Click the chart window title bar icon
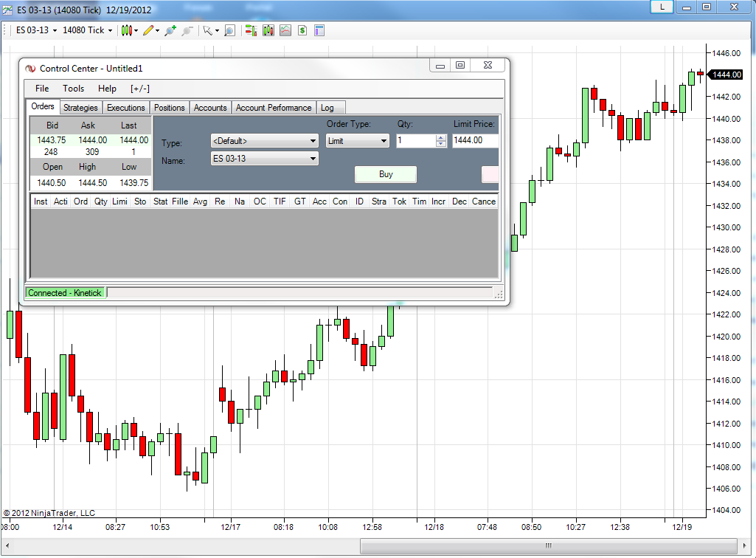The height and width of the screenshot is (558, 756). (x=7, y=10)
